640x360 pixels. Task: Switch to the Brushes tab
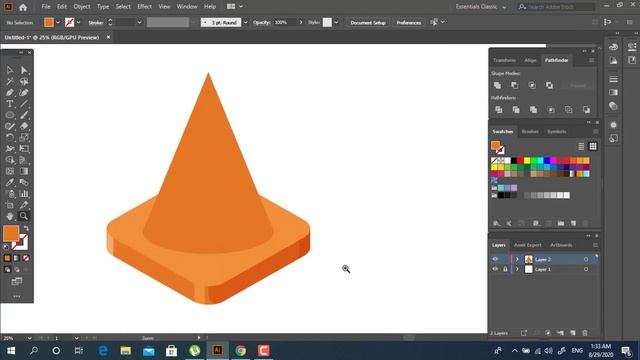(x=530, y=131)
